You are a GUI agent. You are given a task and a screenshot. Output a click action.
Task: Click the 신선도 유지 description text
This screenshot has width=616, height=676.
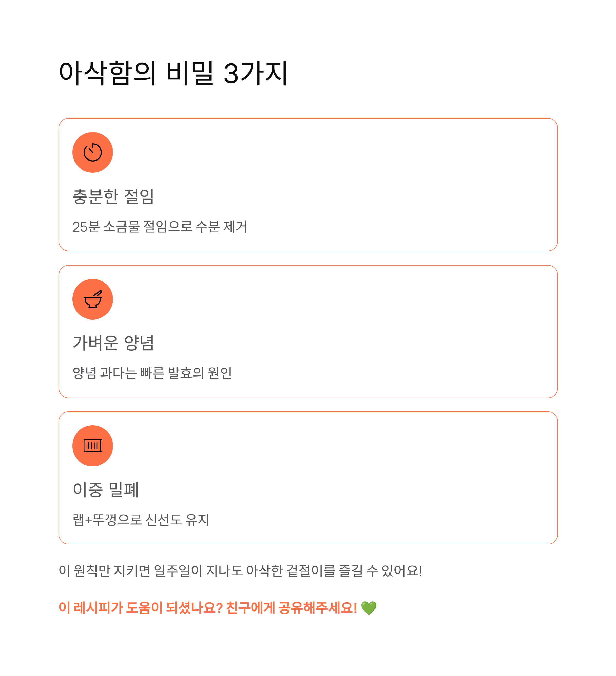(177, 520)
